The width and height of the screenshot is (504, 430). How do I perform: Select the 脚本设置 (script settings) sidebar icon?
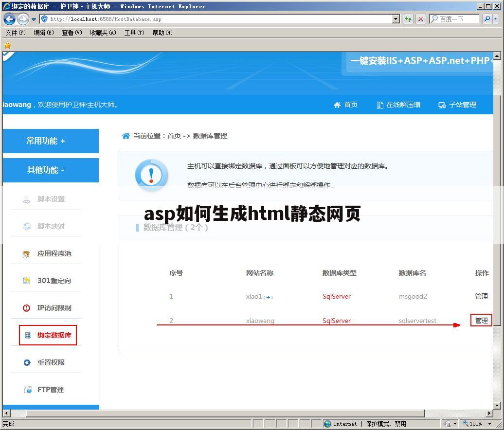pos(27,199)
